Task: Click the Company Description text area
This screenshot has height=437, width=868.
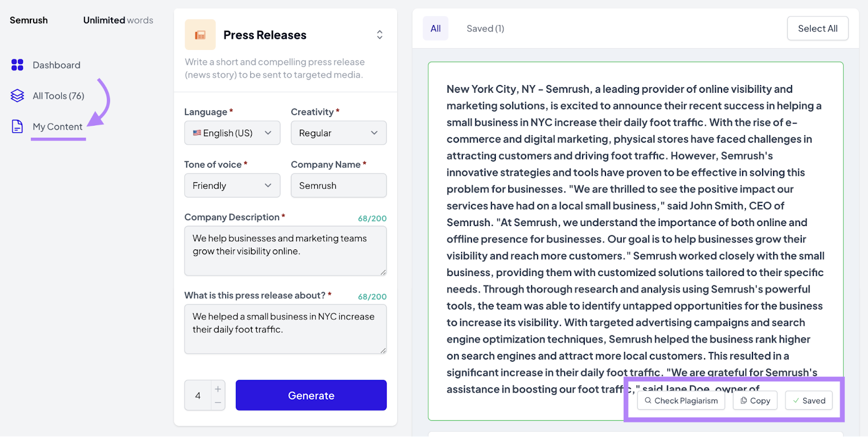Action: click(285, 250)
